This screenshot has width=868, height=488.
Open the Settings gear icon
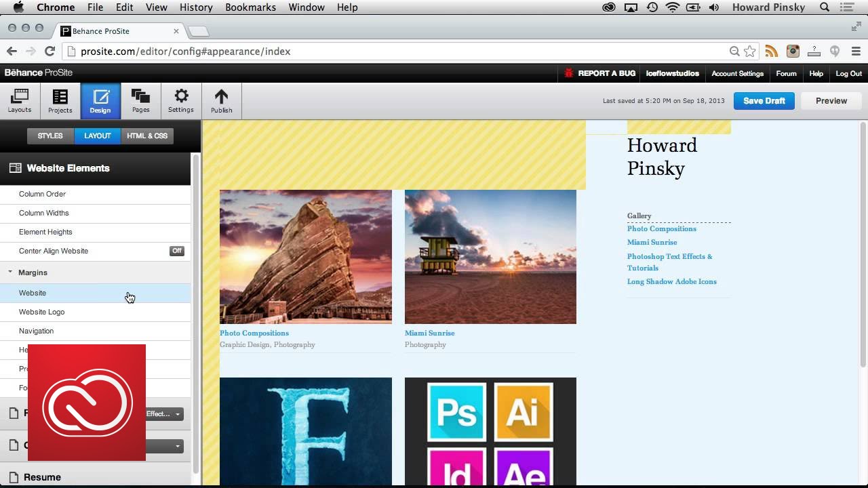pos(181,100)
